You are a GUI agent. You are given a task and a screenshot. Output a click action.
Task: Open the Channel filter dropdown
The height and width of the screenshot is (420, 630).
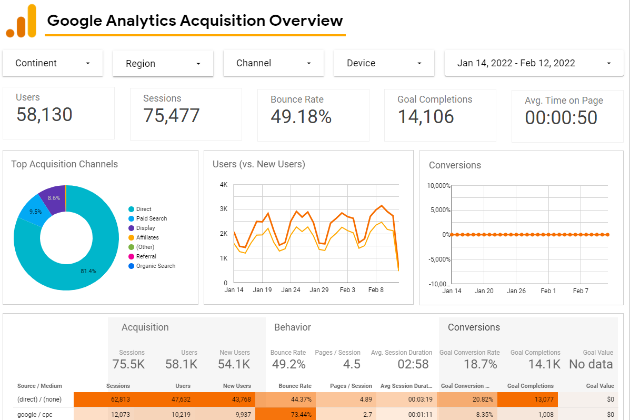pyautogui.click(x=274, y=63)
